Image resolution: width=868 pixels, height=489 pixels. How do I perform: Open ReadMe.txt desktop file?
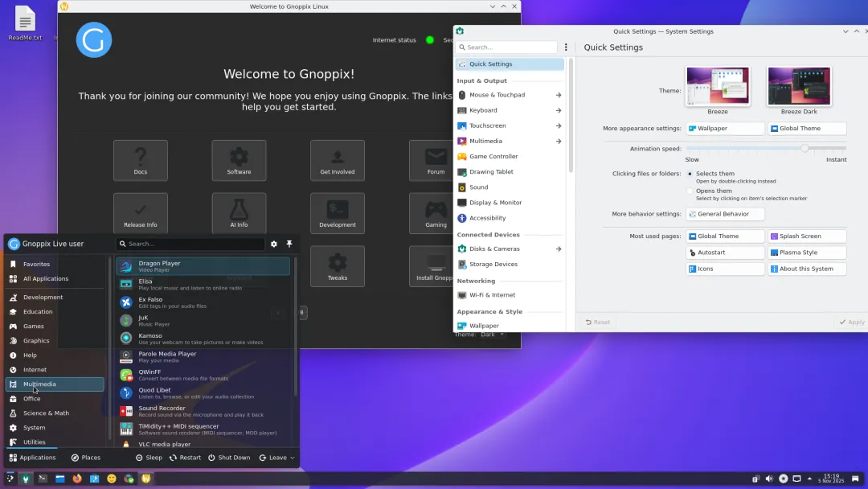coord(25,23)
